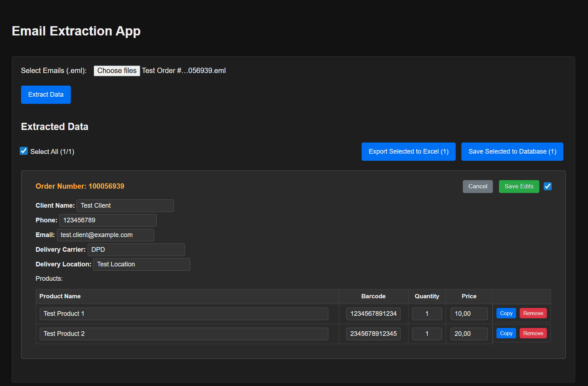Viewport: 588px width, 386px height.
Task: Cancel editing the order
Action: [x=477, y=186]
